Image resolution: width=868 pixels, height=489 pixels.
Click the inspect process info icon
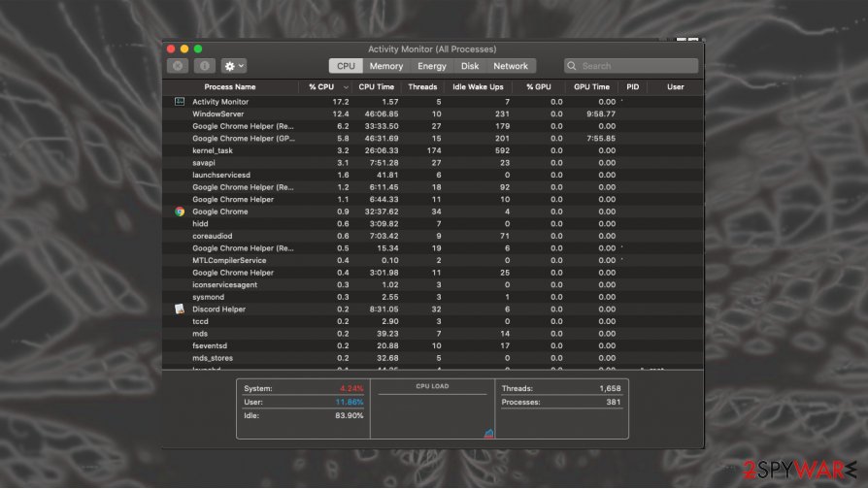(204, 66)
